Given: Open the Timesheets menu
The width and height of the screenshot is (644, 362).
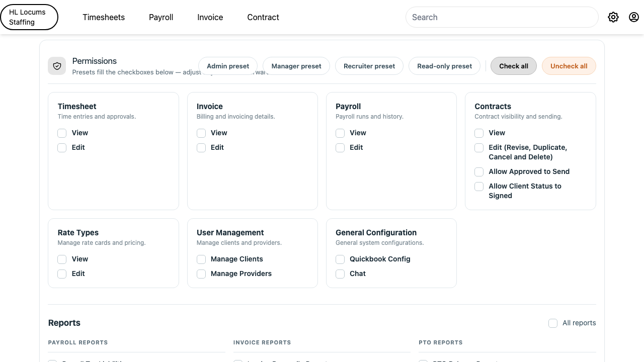Looking at the screenshot, I should click(x=104, y=17).
